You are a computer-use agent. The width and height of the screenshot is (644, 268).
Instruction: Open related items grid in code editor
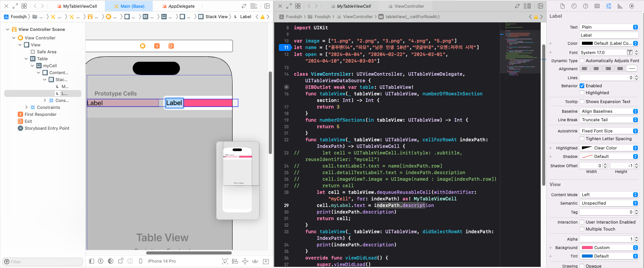(x=298, y=6)
